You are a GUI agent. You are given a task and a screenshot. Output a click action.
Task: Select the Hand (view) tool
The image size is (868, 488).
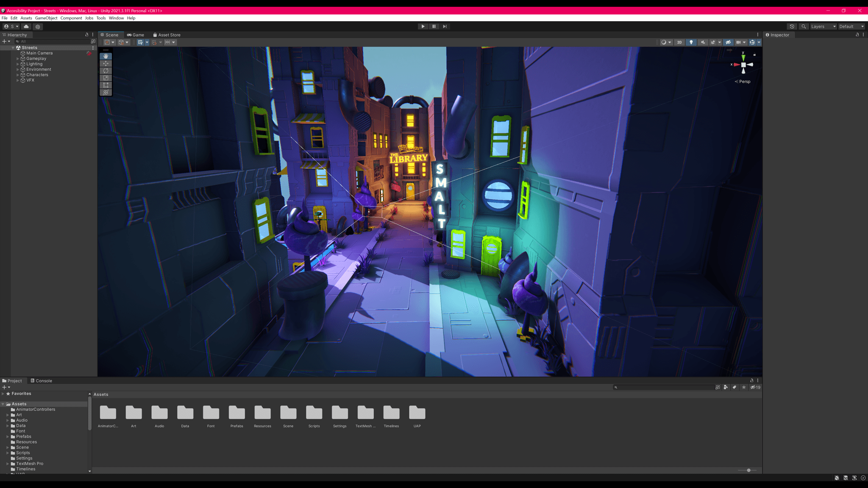(x=106, y=56)
